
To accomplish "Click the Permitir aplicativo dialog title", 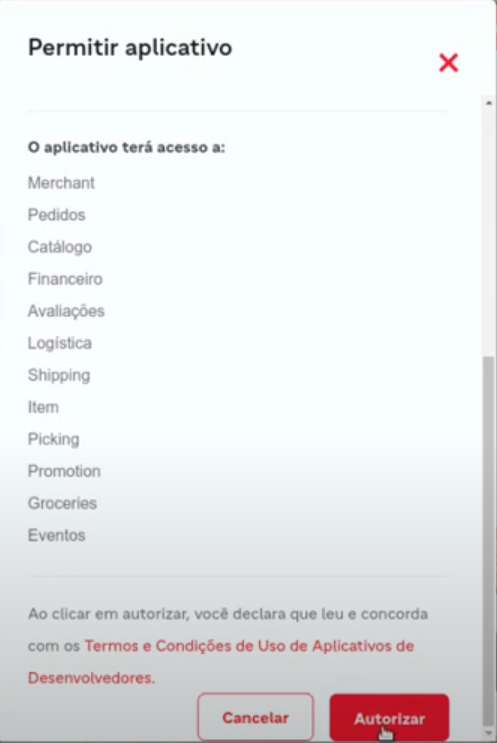I will pos(130,48).
